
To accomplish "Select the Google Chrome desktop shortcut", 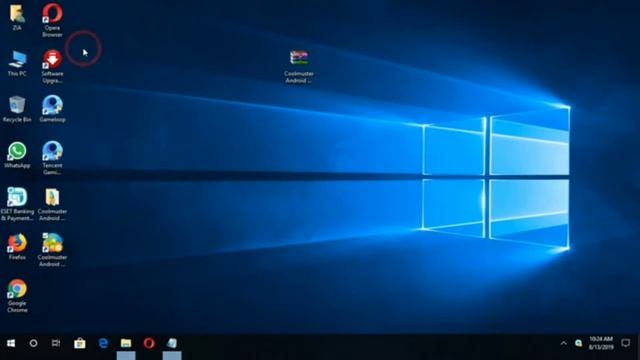I will [x=17, y=296].
